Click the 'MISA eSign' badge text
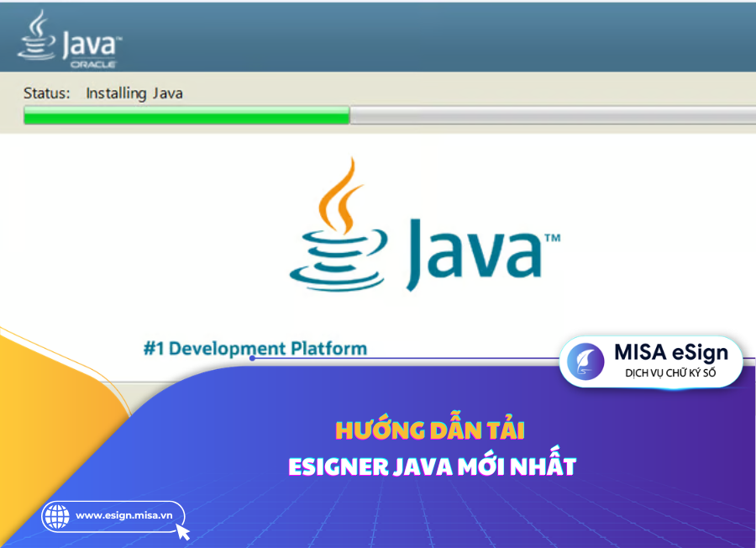The width and height of the screenshot is (756, 548). coord(671,353)
